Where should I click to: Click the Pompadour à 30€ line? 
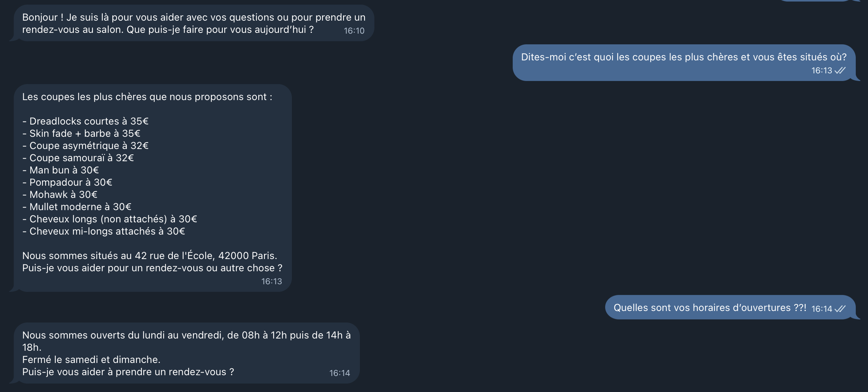click(x=67, y=182)
